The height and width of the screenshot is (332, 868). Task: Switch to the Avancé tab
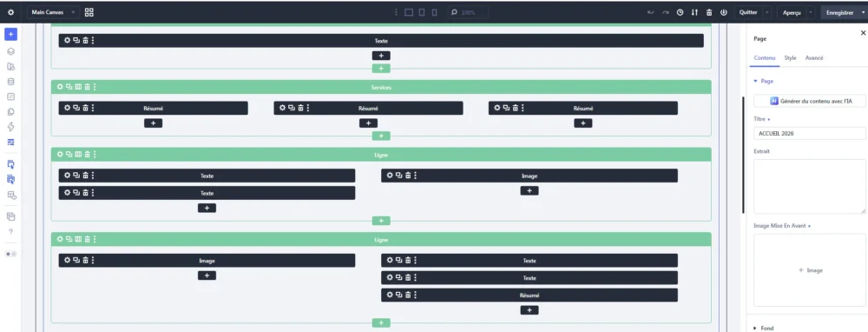tap(814, 57)
